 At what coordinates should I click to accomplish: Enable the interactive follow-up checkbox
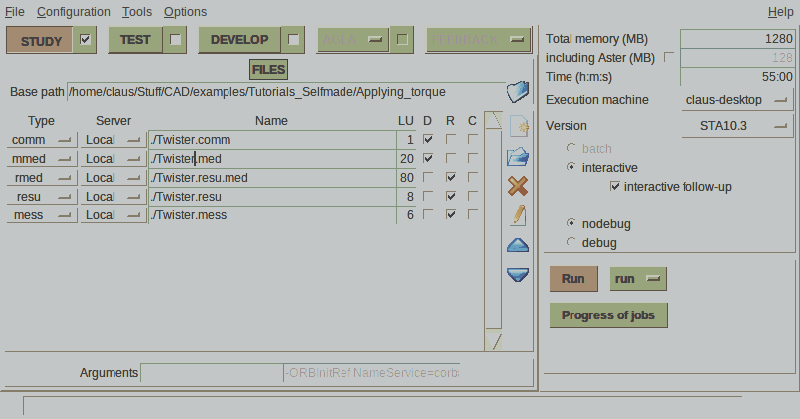[615, 187]
